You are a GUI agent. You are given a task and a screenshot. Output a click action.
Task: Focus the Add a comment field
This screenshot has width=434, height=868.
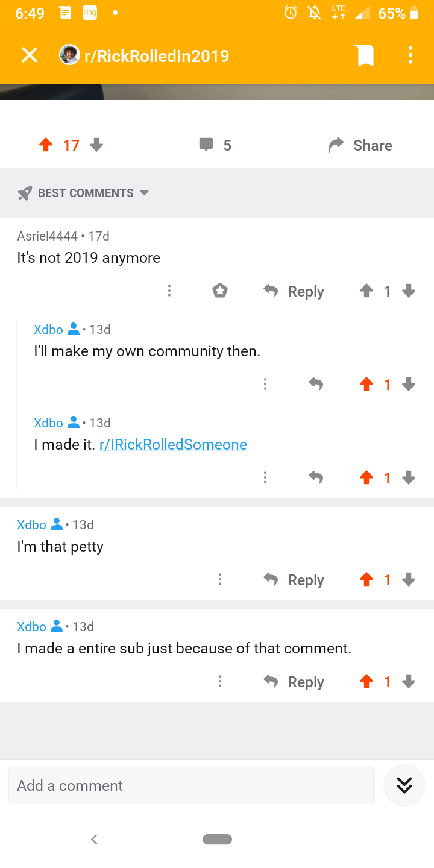click(192, 785)
